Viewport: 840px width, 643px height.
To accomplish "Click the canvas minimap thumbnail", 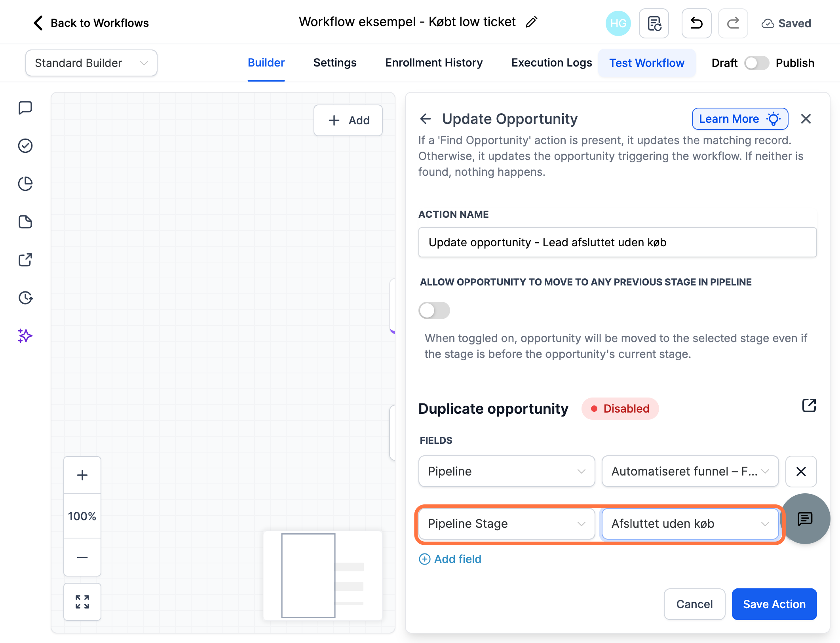I will pyautogui.click(x=323, y=576).
